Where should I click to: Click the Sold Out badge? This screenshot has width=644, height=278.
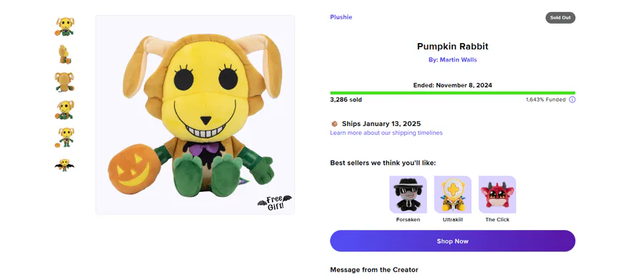pos(560,18)
